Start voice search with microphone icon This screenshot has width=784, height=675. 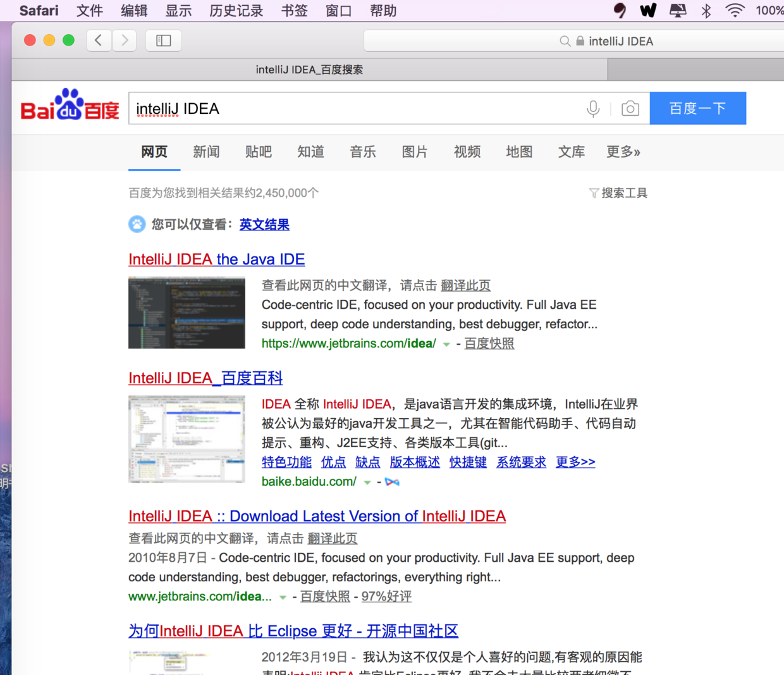[593, 109]
